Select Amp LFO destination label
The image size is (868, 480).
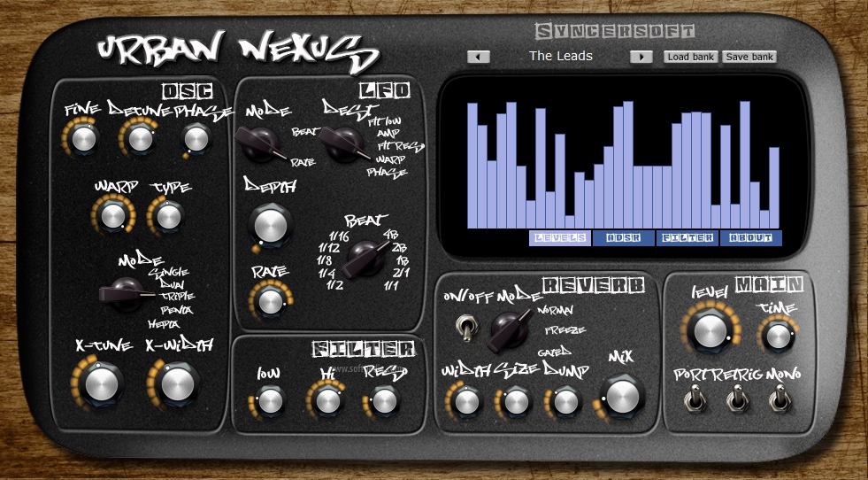[x=388, y=134]
